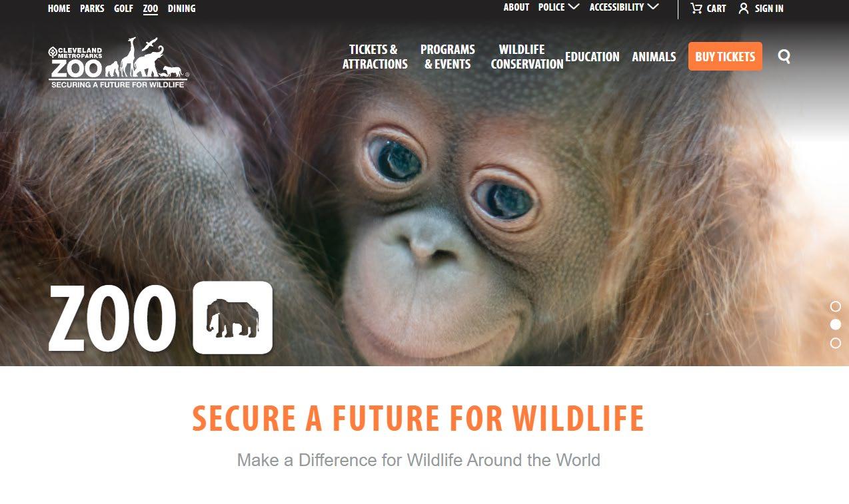The height and width of the screenshot is (504, 849).
Task: Open the Tickets & Attractions menu
Action: coord(375,57)
